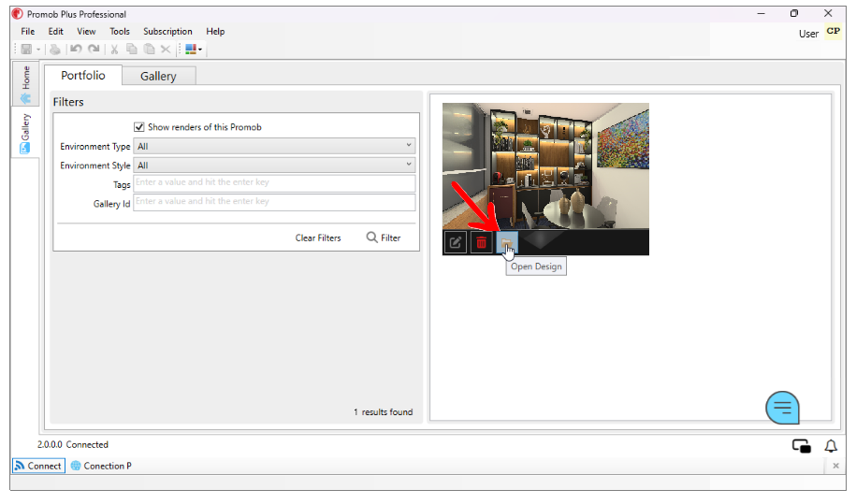Open the blue chat bubble icon

(x=782, y=408)
